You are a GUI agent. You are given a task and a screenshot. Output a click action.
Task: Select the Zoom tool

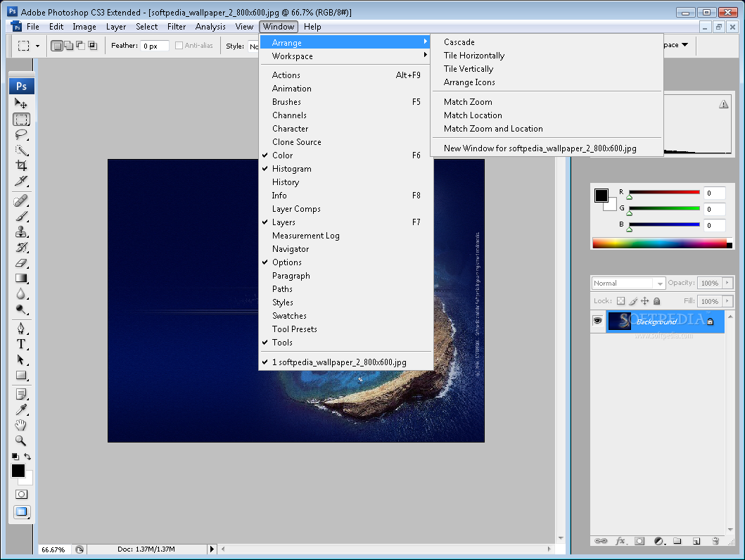(x=21, y=440)
